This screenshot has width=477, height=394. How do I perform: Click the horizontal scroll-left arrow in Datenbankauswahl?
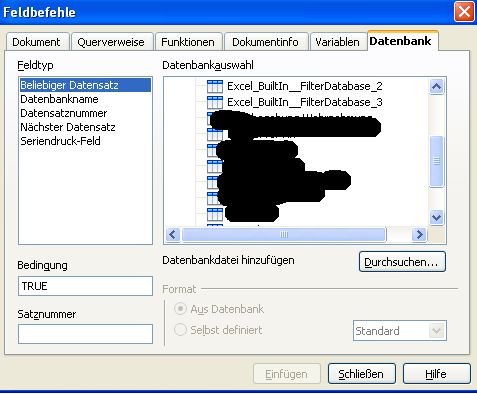coord(173,235)
